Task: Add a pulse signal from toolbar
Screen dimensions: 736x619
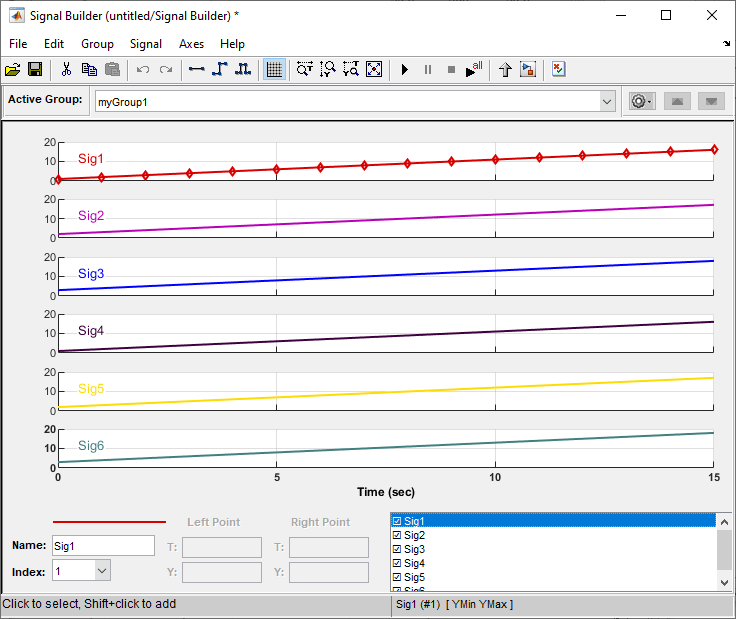Action: pos(242,70)
